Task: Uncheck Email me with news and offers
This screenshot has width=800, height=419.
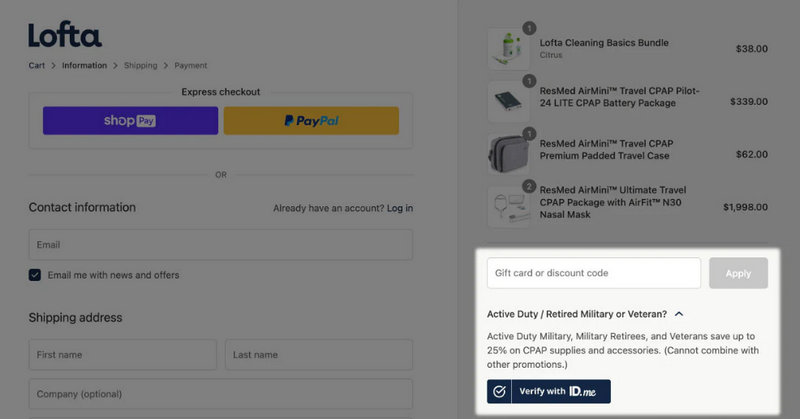Action: click(36, 275)
